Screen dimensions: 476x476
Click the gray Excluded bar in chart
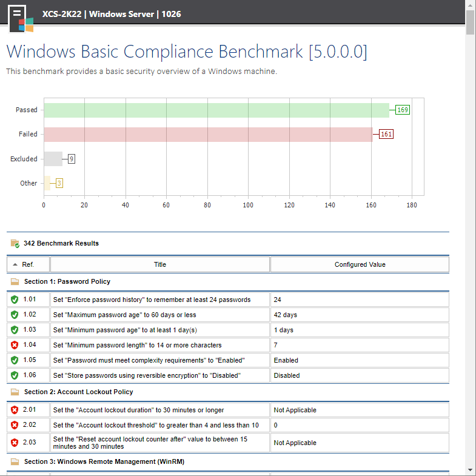click(x=53, y=159)
